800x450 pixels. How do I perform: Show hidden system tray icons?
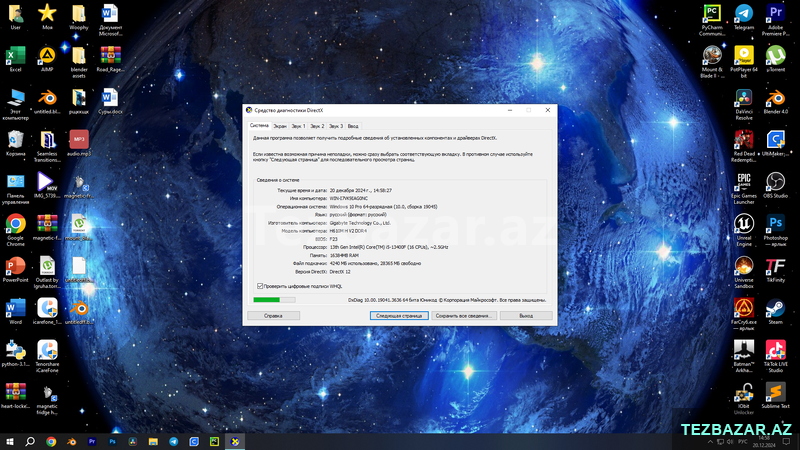coord(710,442)
